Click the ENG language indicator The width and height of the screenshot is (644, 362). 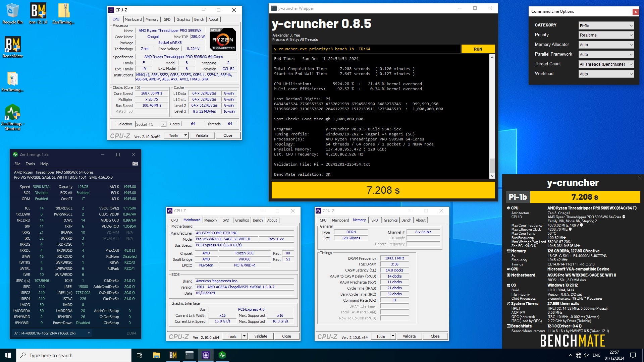(x=596, y=355)
